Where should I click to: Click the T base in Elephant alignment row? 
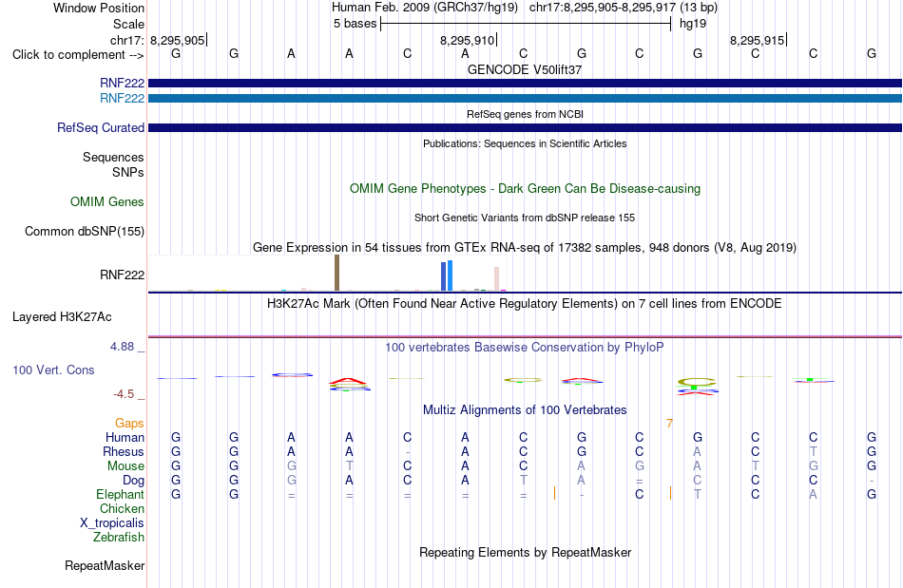(698, 494)
